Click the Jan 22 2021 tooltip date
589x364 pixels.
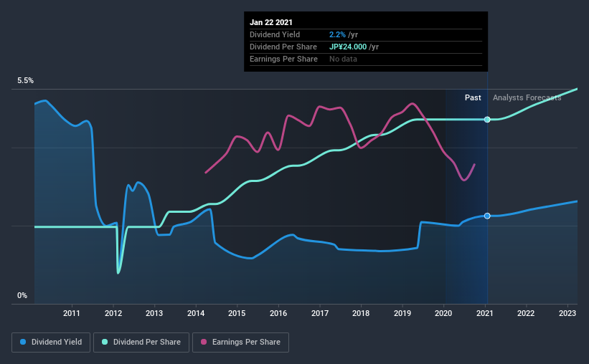coord(271,22)
